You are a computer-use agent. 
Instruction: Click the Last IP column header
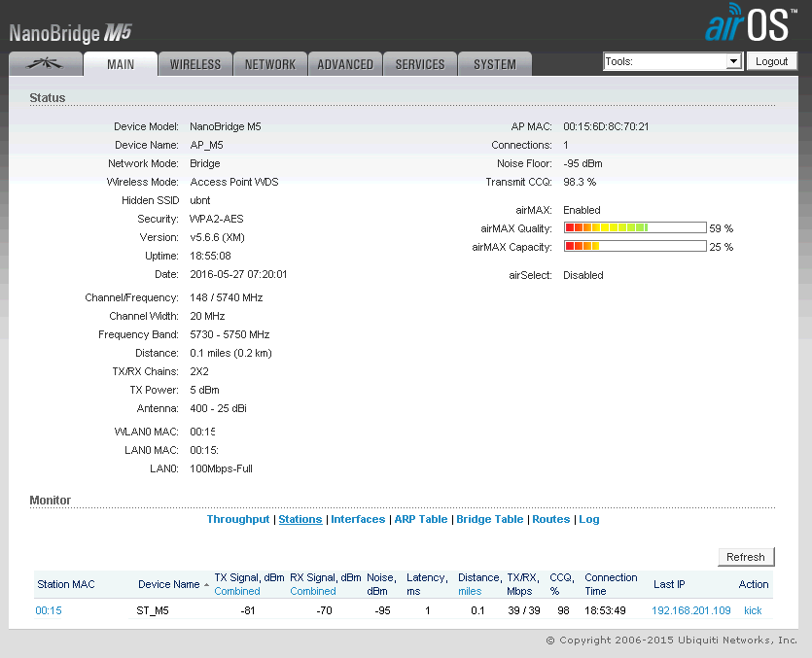(x=669, y=584)
